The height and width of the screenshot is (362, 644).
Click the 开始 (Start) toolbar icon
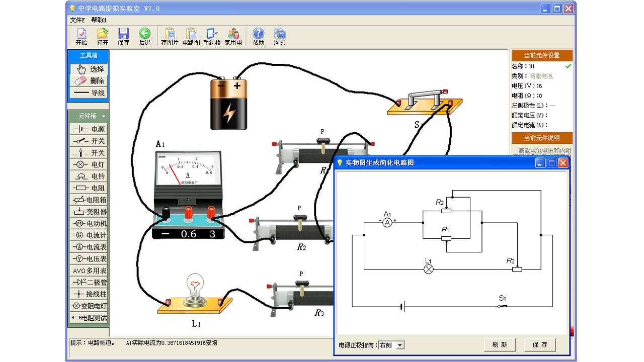click(81, 37)
